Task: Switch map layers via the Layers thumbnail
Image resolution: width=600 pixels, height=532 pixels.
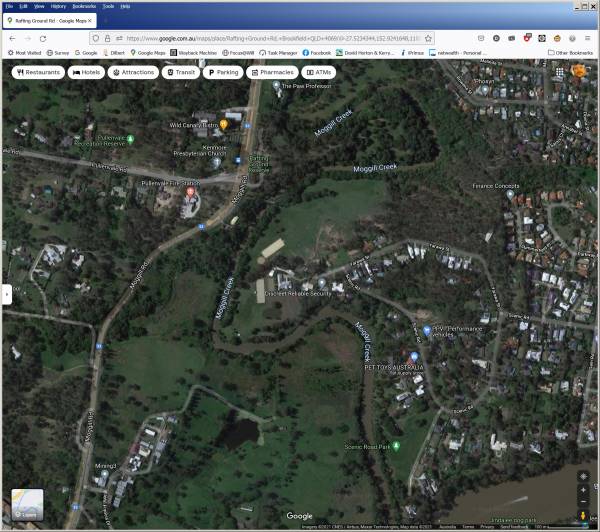Action: coord(27,504)
